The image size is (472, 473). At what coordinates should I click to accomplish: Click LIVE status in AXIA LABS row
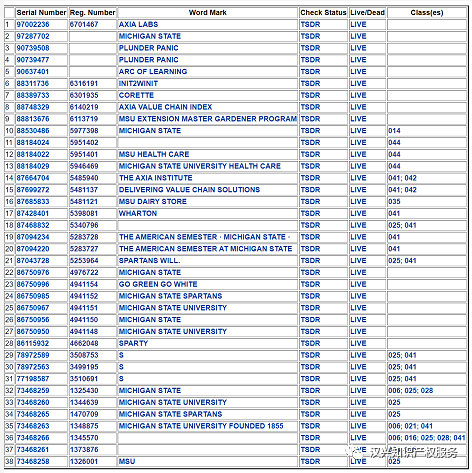358,24
